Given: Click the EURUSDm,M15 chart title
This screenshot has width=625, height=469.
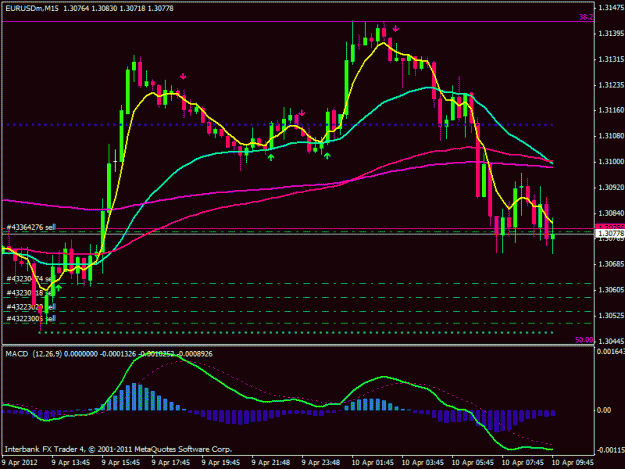Looking at the screenshot, I should [x=31, y=8].
